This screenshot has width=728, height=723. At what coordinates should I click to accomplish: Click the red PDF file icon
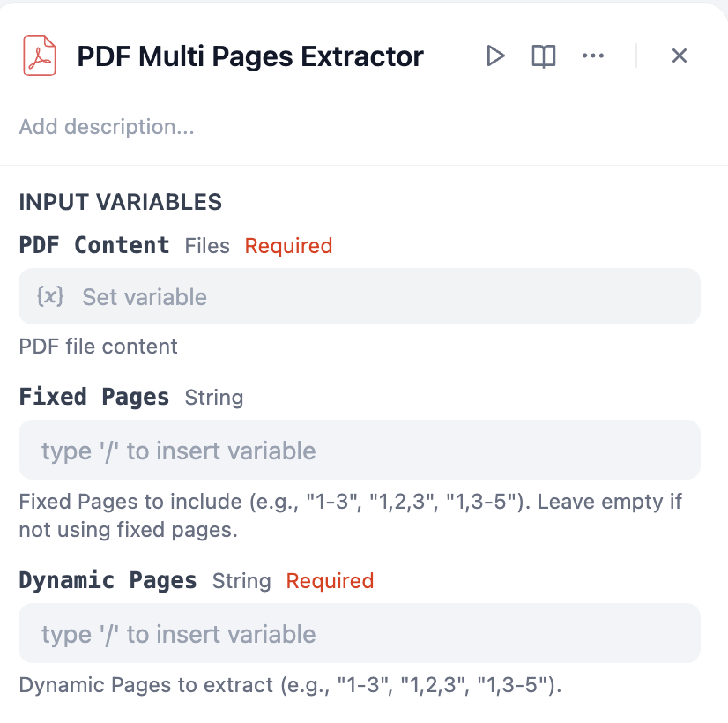coord(39,56)
